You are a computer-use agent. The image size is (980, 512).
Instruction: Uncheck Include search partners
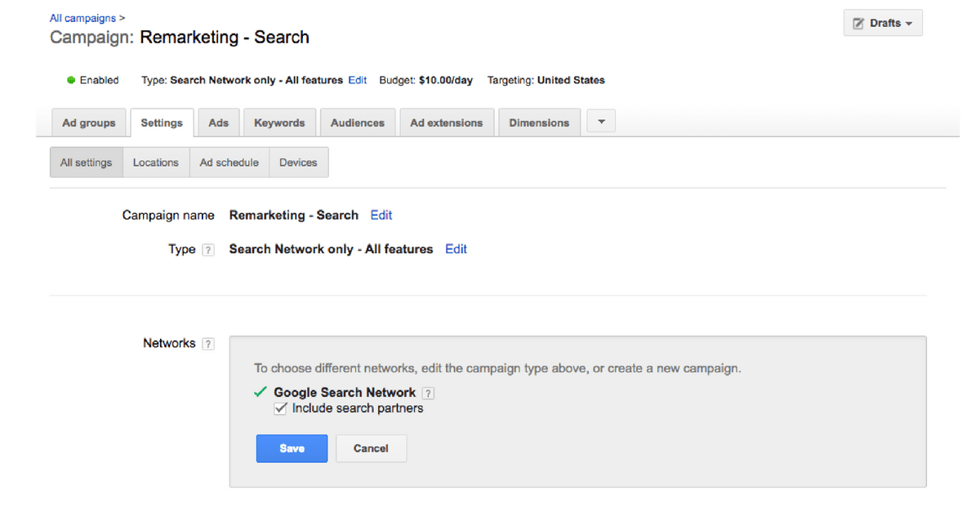tap(280, 407)
